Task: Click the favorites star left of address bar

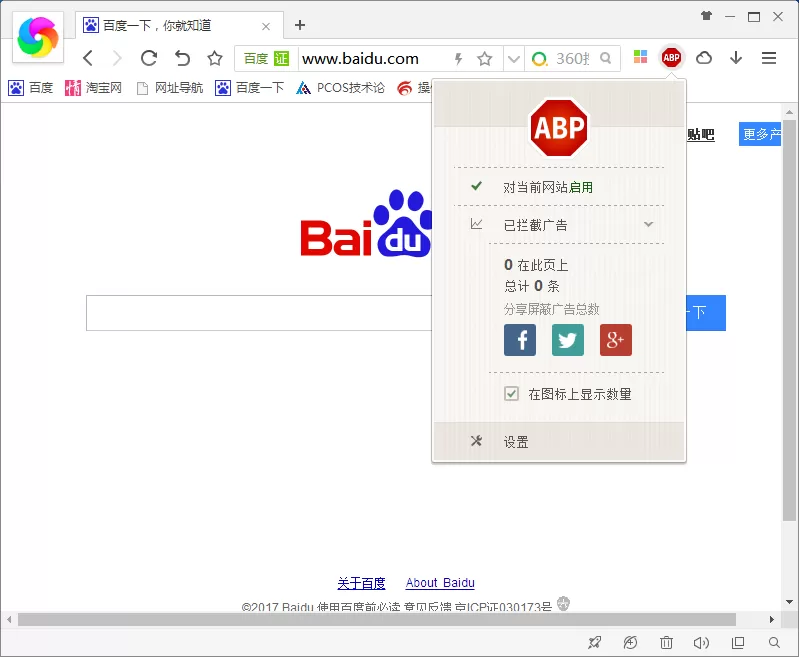Action: 215,58
